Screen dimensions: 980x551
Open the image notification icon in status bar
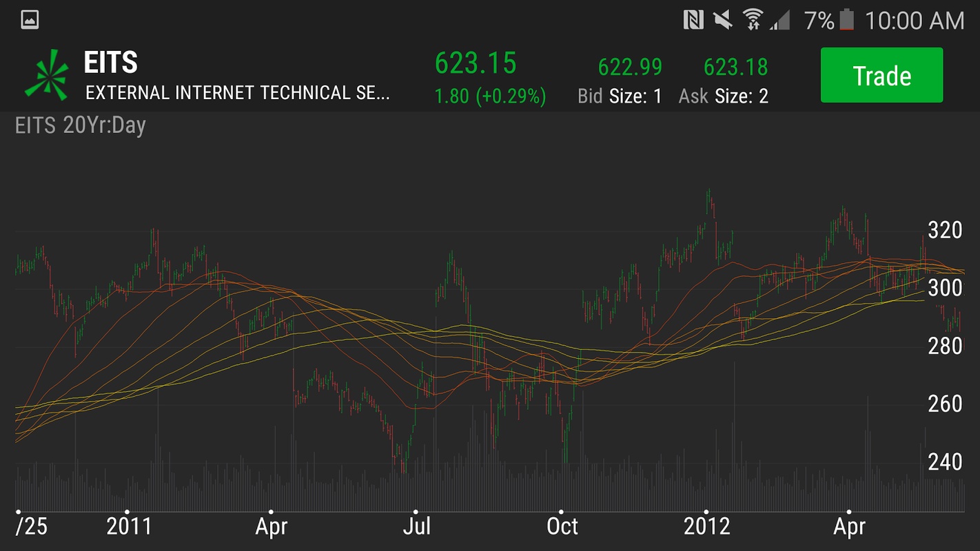pos(30,20)
